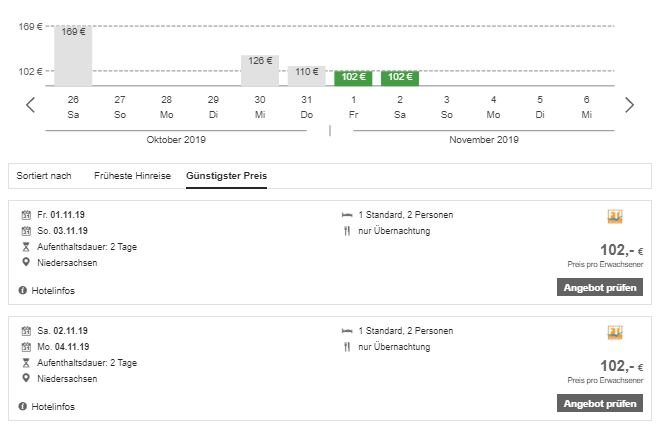Select the 126 € bar on Wednesday 30
This screenshot has width=664, height=427.
260,70
